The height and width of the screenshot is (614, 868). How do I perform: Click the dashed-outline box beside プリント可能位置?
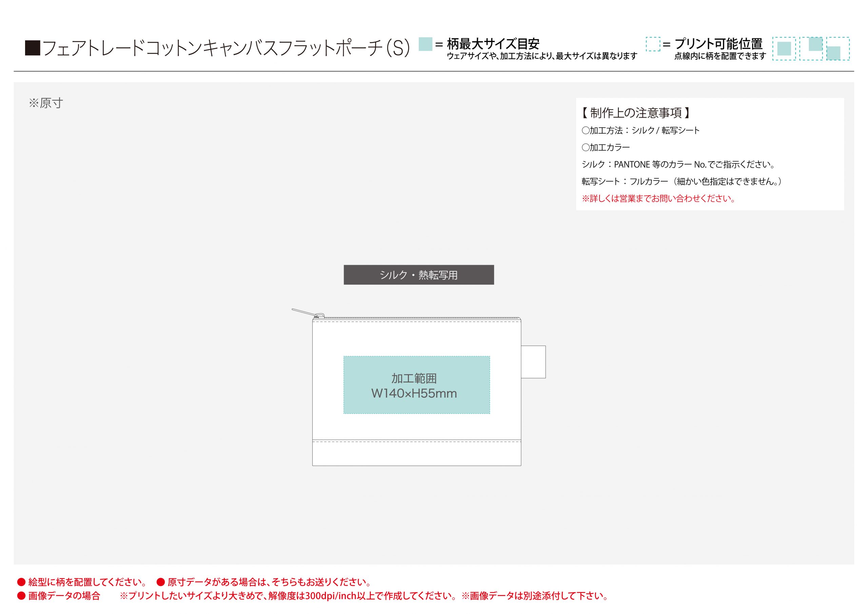pyautogui.click(x=653, y=44)
